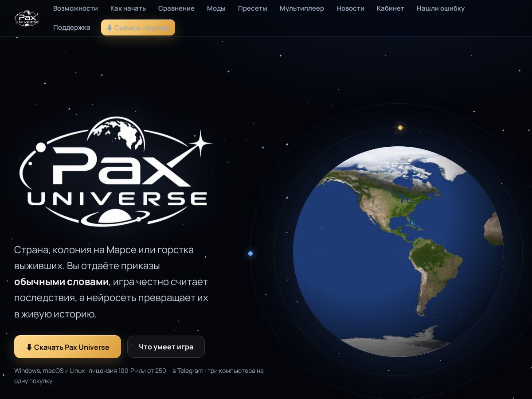
Task: Open Нашли ошибку report link
Action: [441, 8]
